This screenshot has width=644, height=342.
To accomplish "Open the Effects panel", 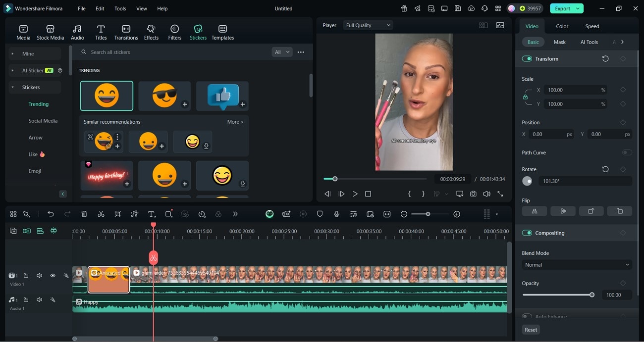I will (151, 32).
